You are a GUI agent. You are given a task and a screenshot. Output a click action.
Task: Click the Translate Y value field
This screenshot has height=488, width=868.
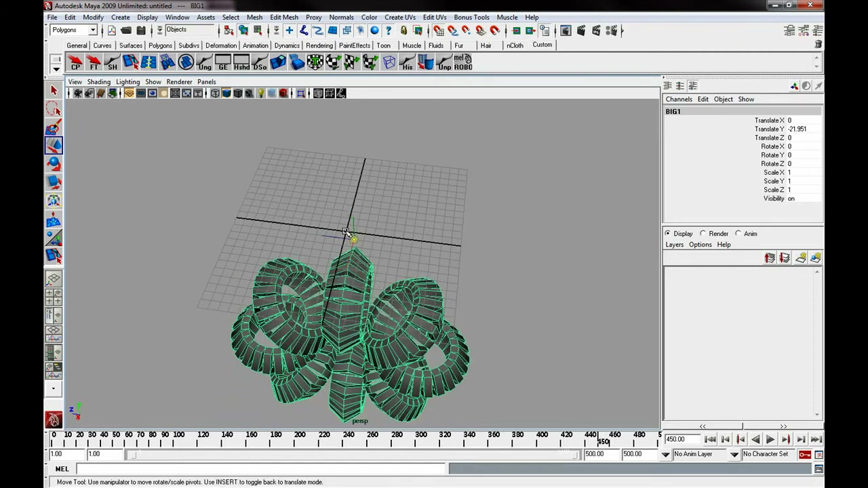click(804, 129)
